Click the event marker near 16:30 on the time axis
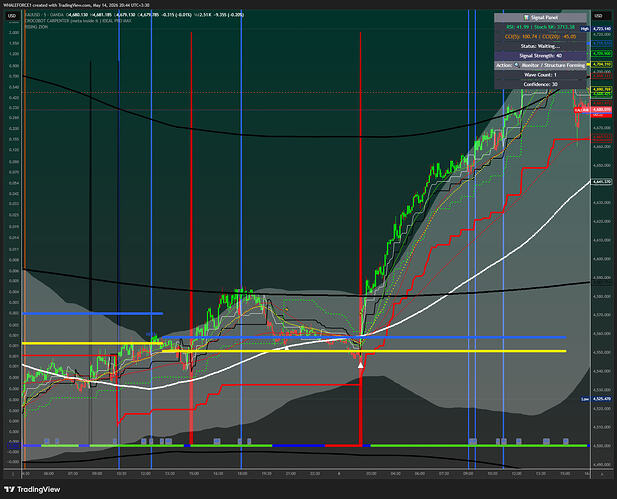This screenshot has width=617, height=499. coord(217,441)
